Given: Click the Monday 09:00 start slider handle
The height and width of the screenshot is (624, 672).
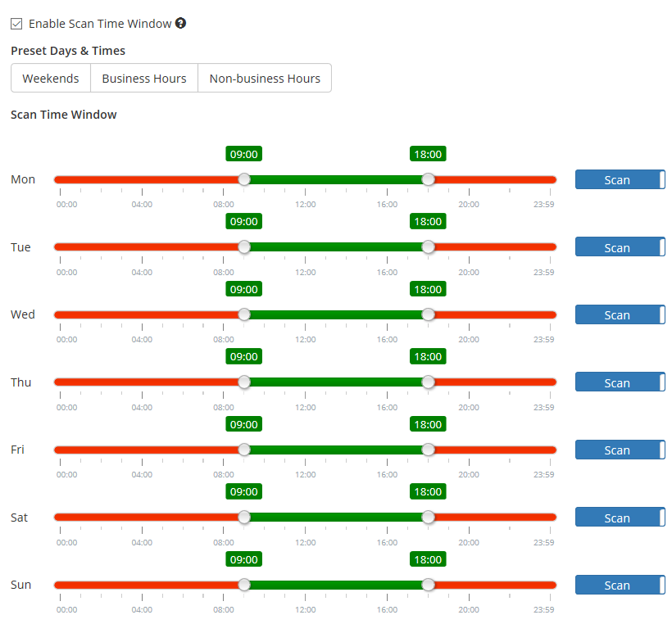Looking at the screenshot, I should click(x=244, y=180).
